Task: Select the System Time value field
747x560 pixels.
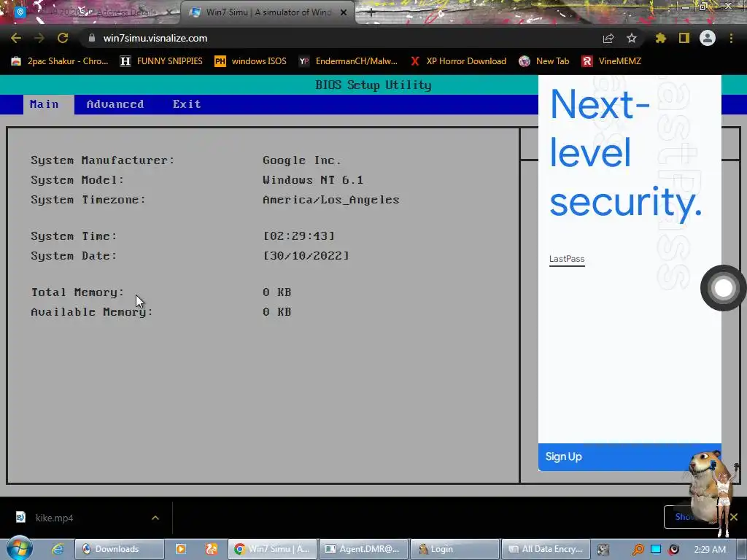Action: [299, 236]
